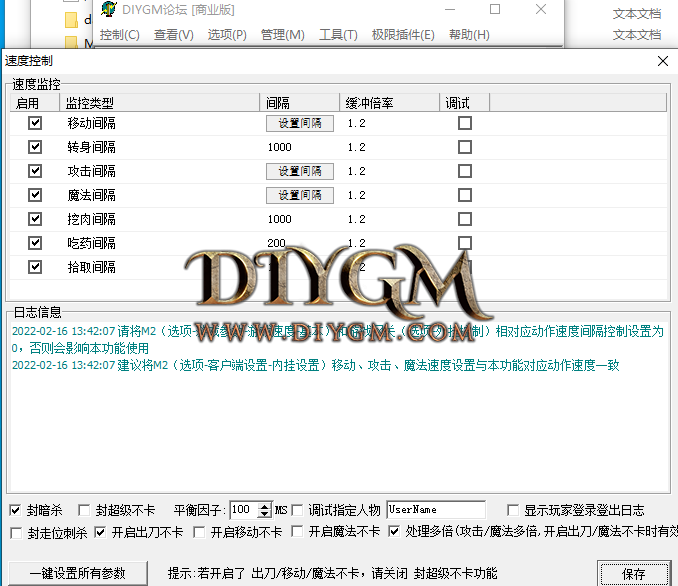
Task: Uncheck enable box for 转身间隔 row
Action: [x=35, y=147]
